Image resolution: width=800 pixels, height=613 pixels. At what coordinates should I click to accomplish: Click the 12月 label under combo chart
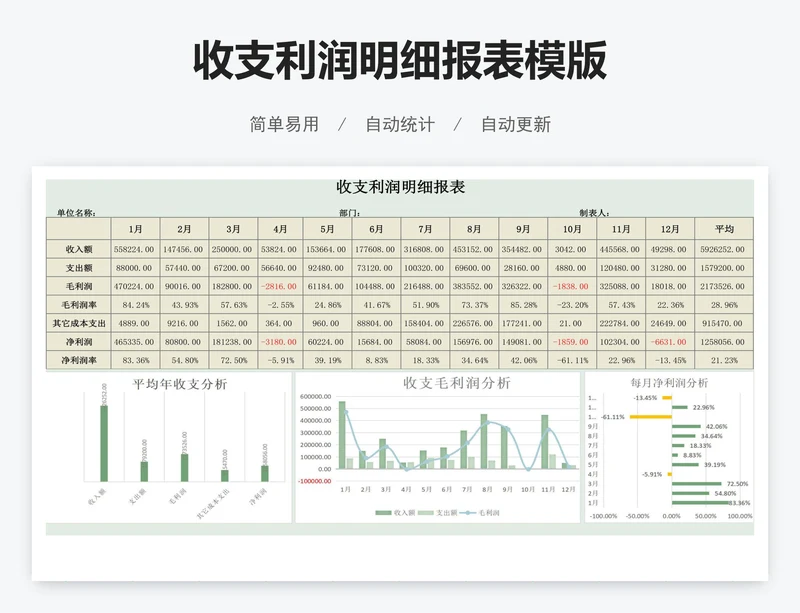tap(568, 489)
